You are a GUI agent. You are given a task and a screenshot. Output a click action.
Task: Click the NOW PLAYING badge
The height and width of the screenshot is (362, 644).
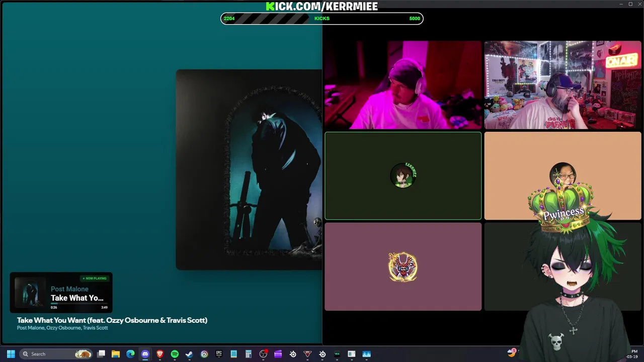(x=95, y=278)
